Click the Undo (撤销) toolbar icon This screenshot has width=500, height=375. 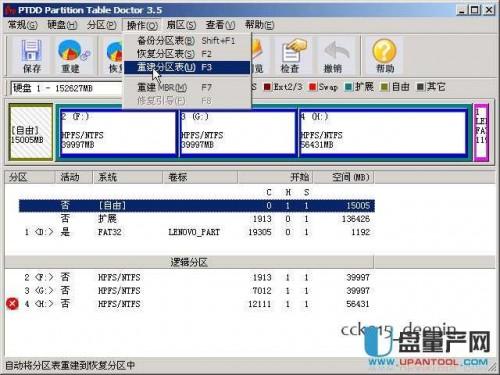tap(333, 56)
